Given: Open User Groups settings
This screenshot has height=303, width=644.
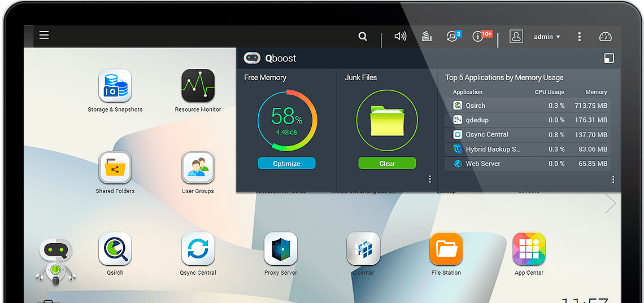Looking at the screenshot, I should coord(198,168).
